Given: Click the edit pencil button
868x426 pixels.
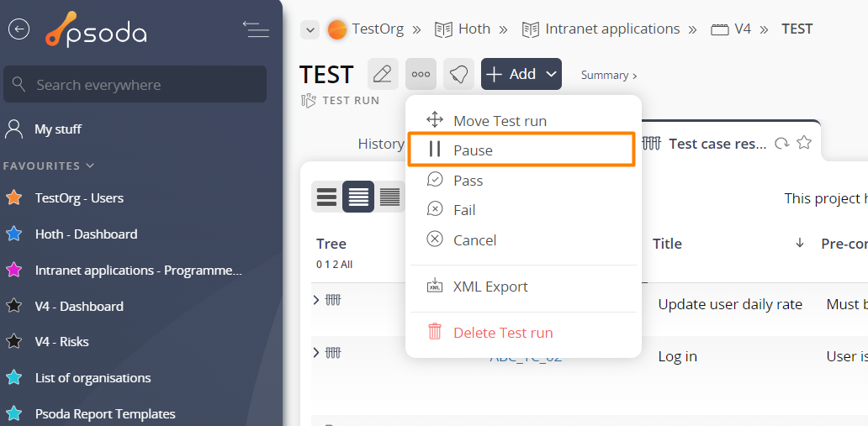Looking at the screenshot, I should 383,74.
